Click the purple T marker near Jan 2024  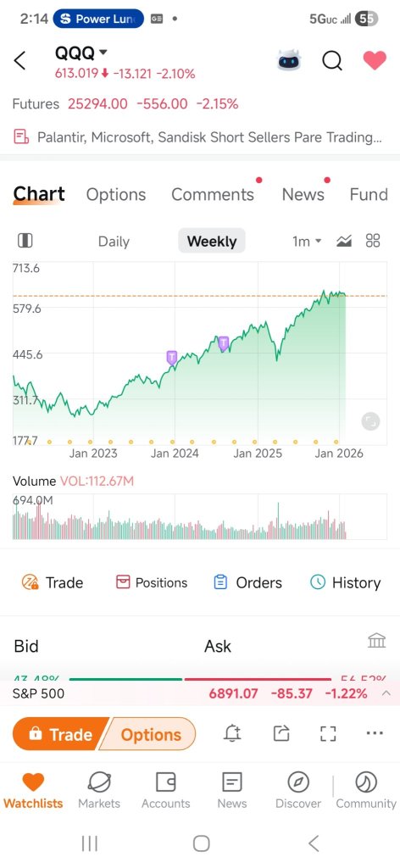(x=171, y=357)
